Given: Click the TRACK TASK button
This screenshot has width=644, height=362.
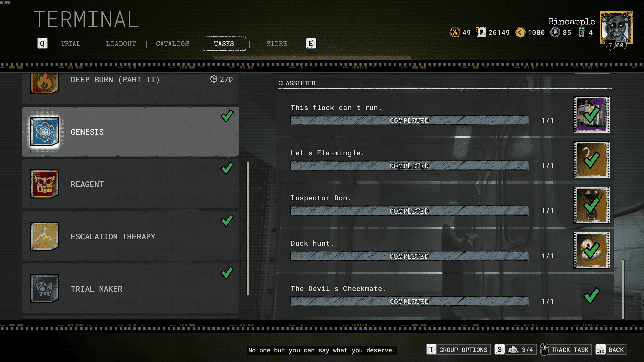Looking at the screenshot, I should point(566,350).
